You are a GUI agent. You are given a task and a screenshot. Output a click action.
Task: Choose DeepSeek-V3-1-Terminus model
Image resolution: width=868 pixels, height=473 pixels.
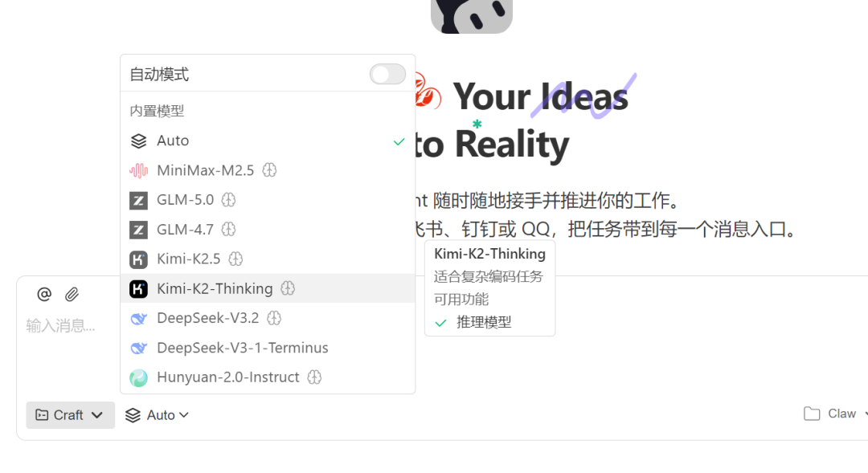268,348
